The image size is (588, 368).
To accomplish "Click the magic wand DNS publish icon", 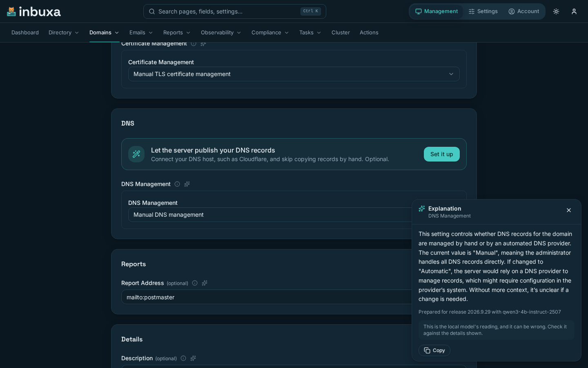I will point(136,154).
